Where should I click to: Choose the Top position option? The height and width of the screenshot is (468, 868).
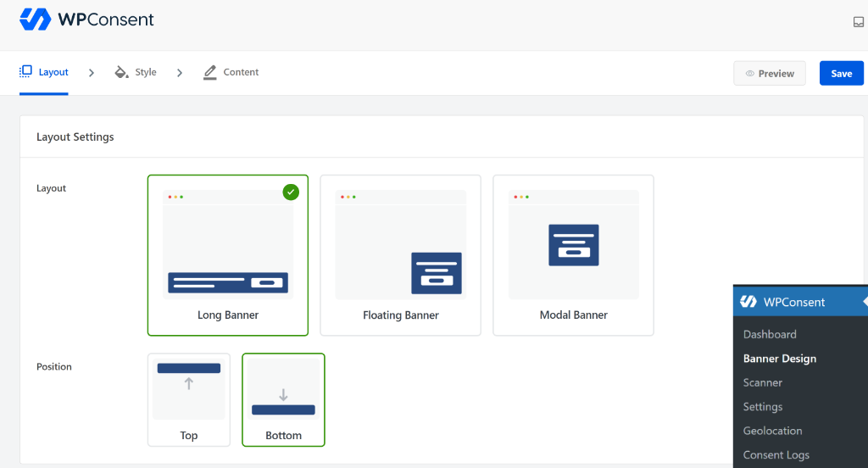coord(189,400)
